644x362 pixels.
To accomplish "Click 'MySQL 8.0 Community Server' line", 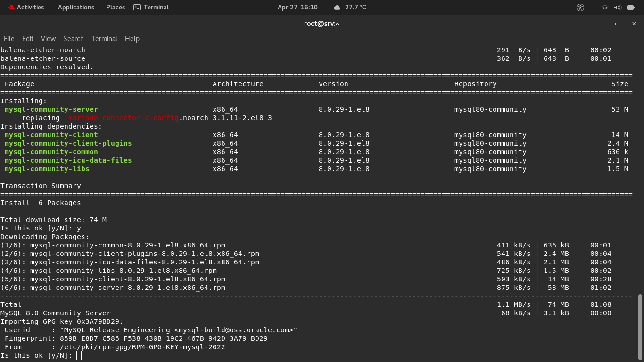I will [56, 313].
